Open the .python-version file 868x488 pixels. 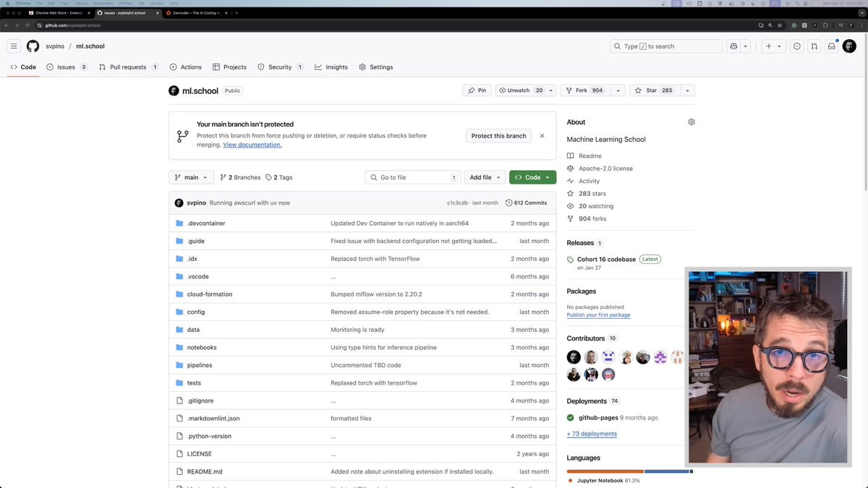(209, 436)
